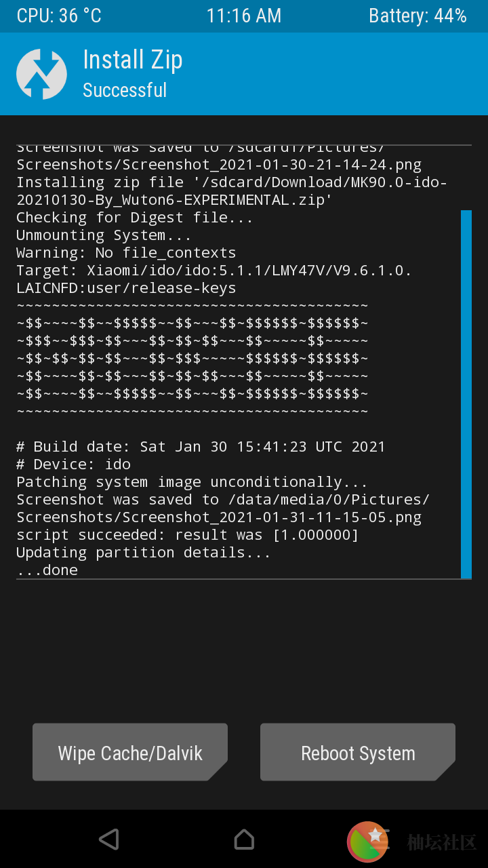This screenshot has width=488, height=868.
Task: Select the Reboot System button
Action: 358,752
